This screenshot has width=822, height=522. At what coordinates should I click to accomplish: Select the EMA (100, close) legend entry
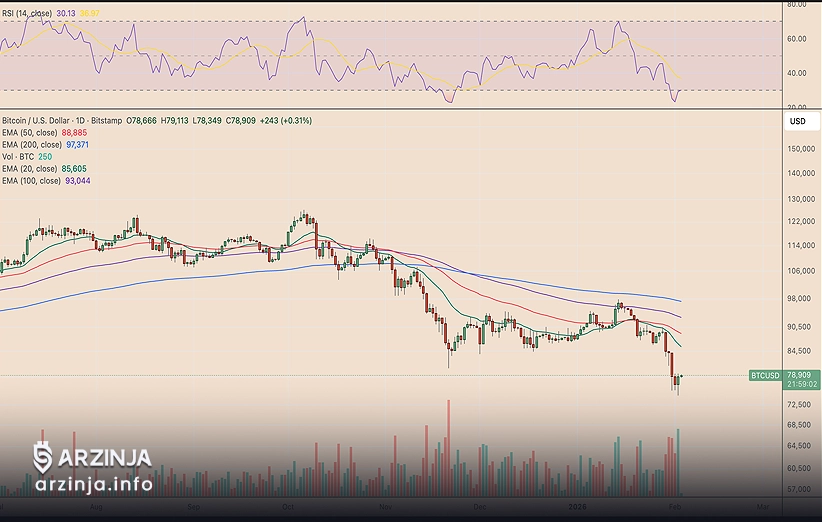pyautogui.click(x=32, y=180)
